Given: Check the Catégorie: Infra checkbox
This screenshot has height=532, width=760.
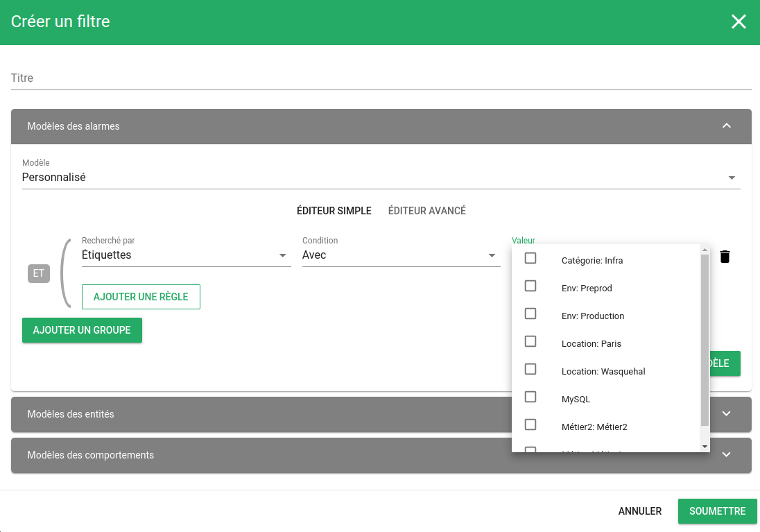Looking at the screenshot, I should click(x=530, y=258).
